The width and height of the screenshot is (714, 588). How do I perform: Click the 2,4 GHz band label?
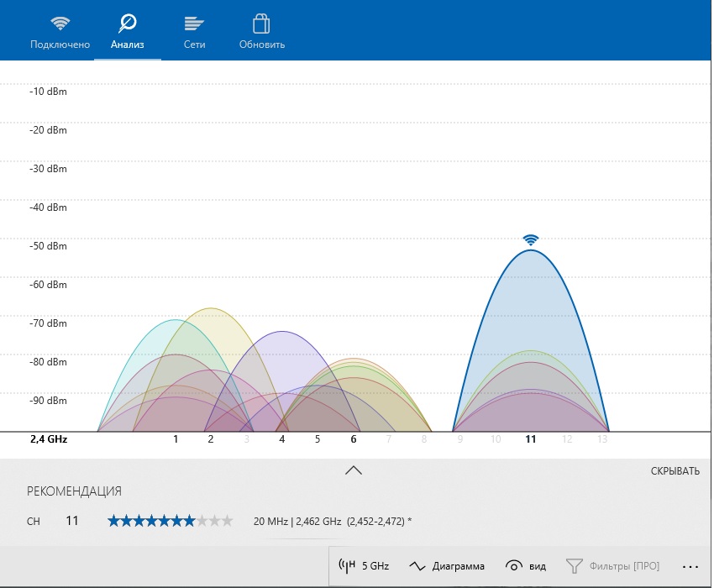click(49, 439)
